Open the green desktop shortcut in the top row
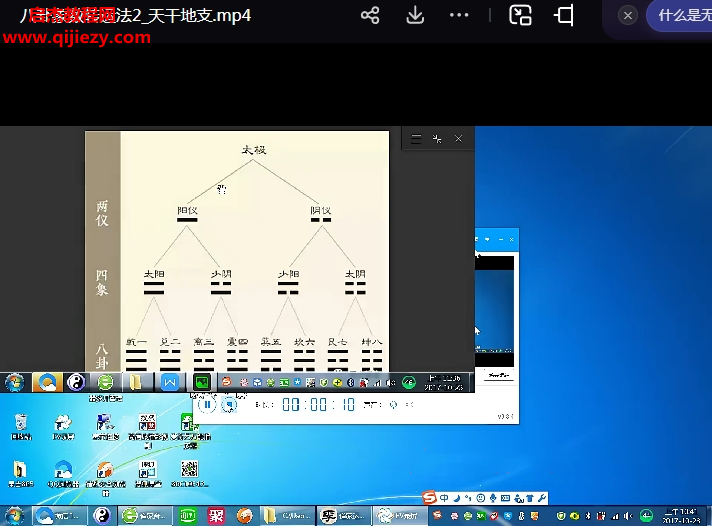712x526 pixels. [191, 429]
